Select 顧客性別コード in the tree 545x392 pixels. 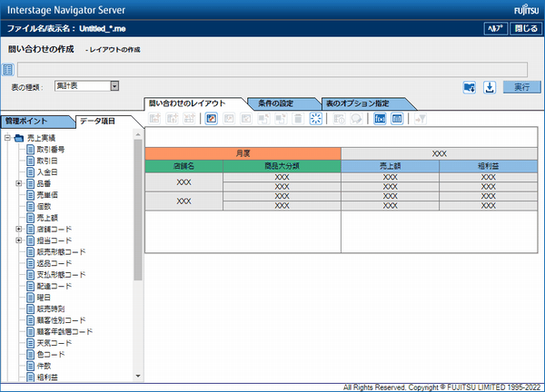pyautogui.click(x=61, y=320)
